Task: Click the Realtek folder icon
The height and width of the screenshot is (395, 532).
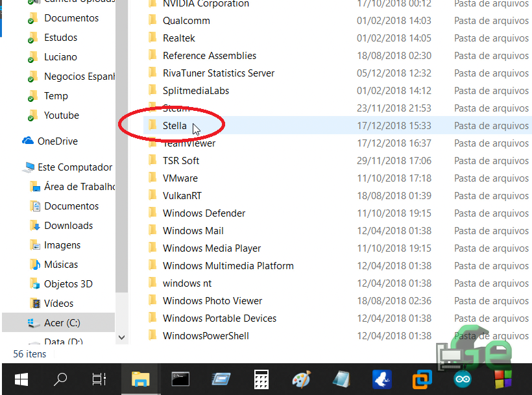Action: pyautogui.click(x=152, y=38)
